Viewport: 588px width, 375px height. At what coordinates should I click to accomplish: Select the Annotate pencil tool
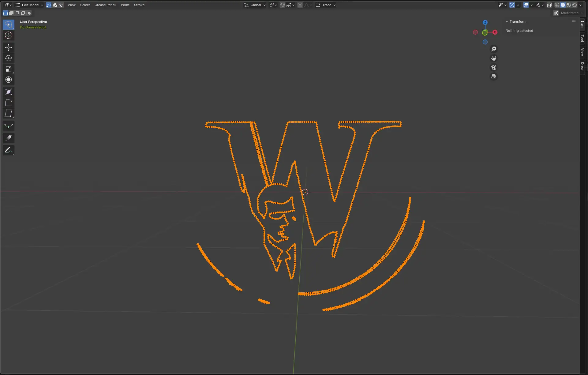pyautogui.click(x=9, y=150)
